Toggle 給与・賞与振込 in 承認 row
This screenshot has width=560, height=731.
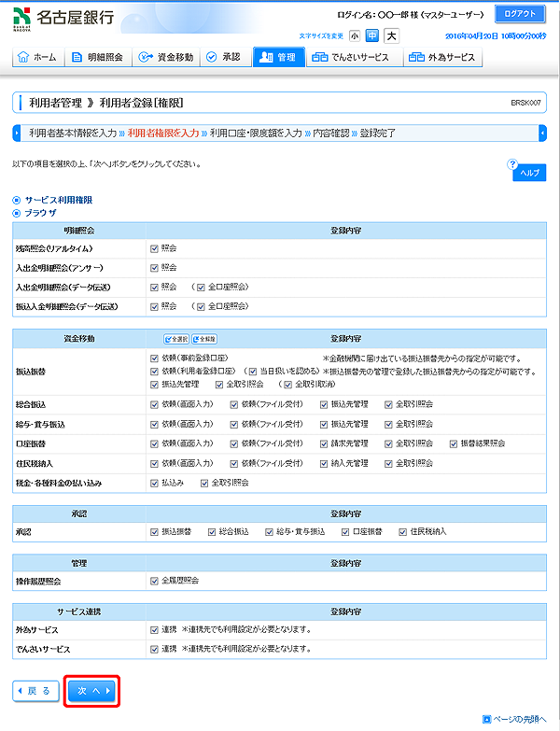point(269,532)
